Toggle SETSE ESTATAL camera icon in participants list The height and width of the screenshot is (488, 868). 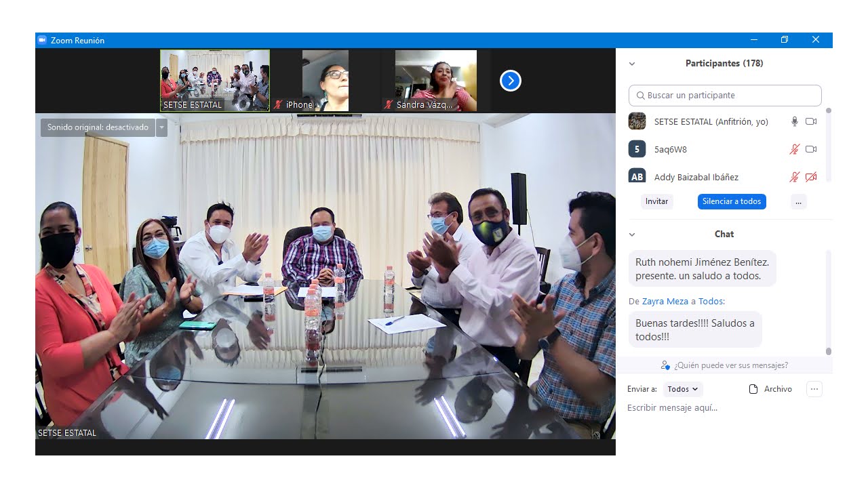coord(811,121)
